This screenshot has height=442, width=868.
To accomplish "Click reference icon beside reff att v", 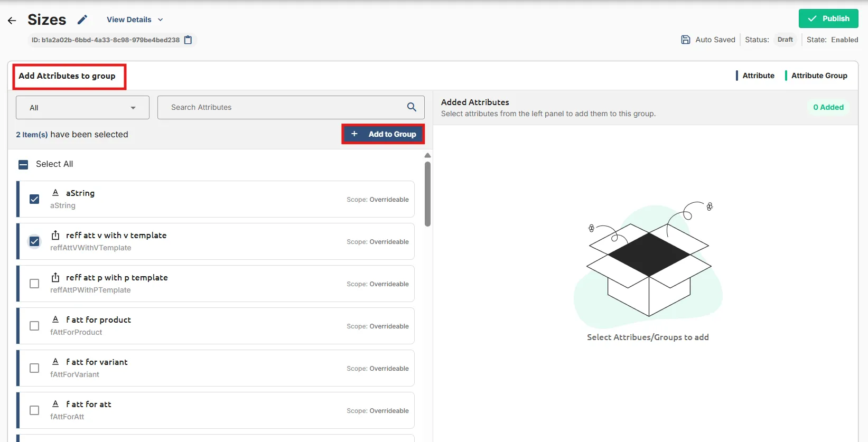I will click(x=55, y=235).
